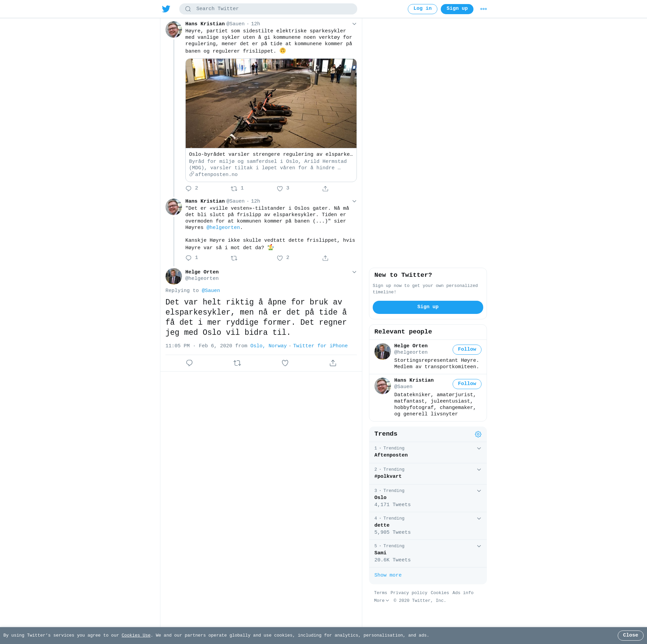This screenshot has height=644, width=647.
Task: Focus the Search Twitter field
Action: [268, 9]
